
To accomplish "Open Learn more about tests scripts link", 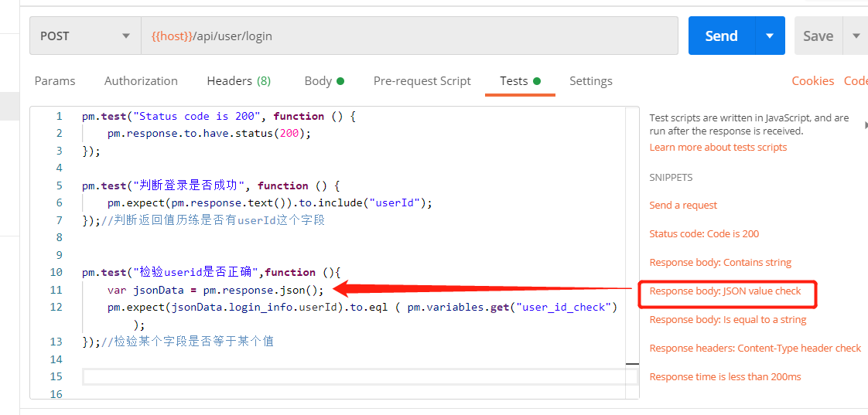I will 718,148.
